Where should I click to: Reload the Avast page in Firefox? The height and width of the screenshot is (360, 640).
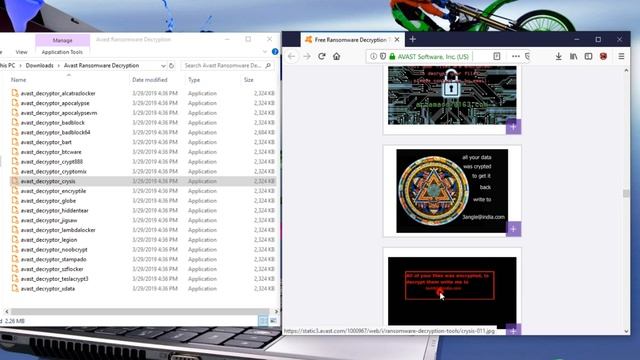pyautogui.click(x=322, y=56)
